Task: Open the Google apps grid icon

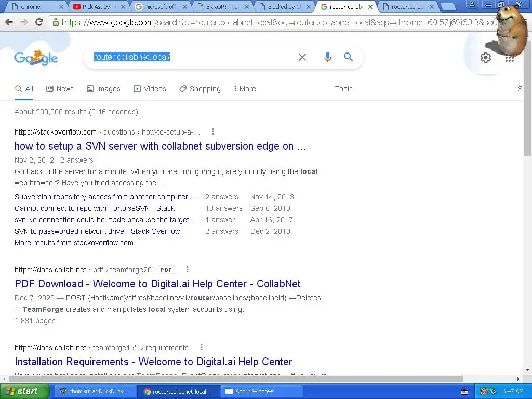Action: (509, 59)
